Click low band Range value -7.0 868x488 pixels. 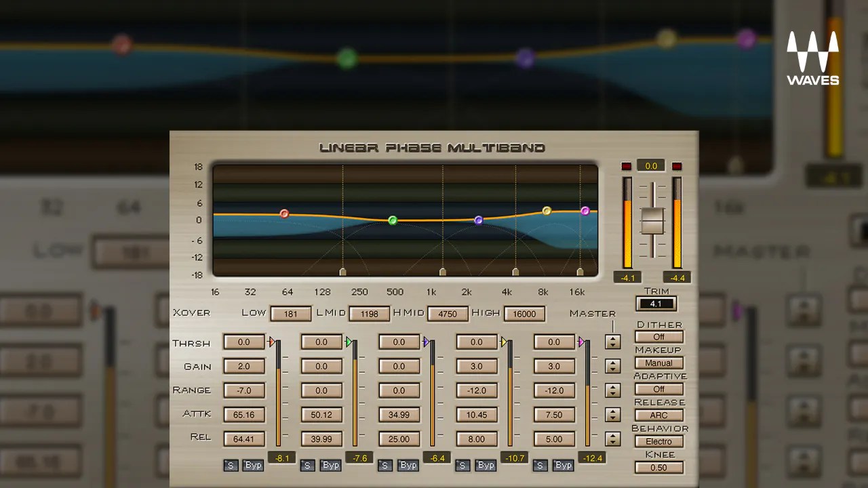(243, 390)
